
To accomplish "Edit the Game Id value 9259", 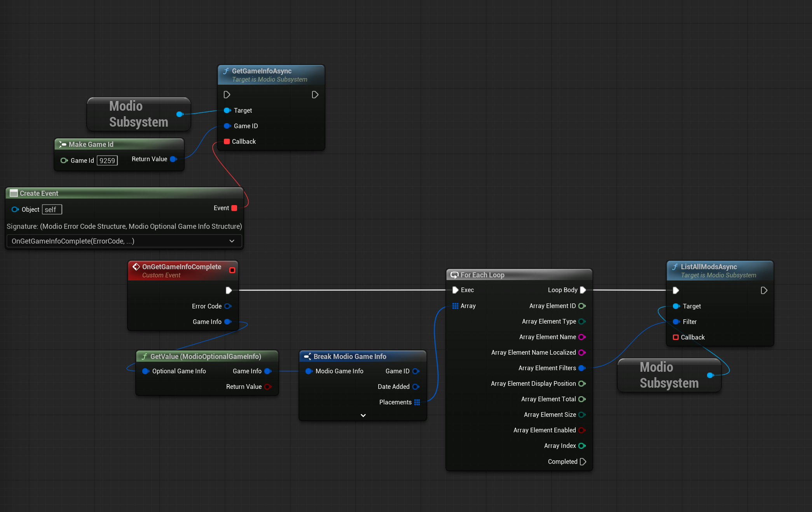I will pos(107,160).
